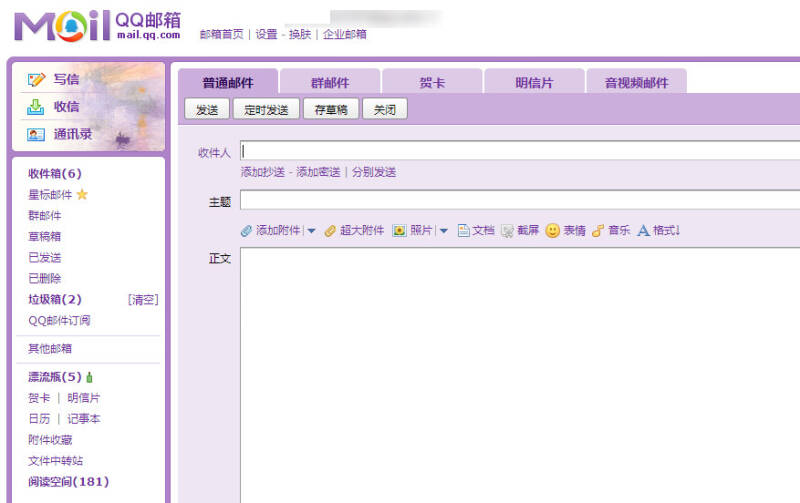This screenshot has width=800, height=503.
Task: Expand the add attachment dropdown arrow
Action: click(x=311, y=231)
